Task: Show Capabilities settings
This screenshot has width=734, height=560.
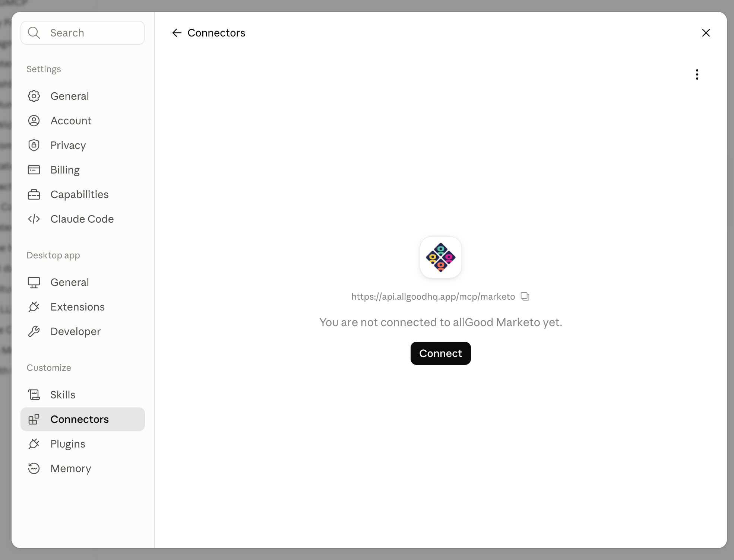Action: point(83,194)
